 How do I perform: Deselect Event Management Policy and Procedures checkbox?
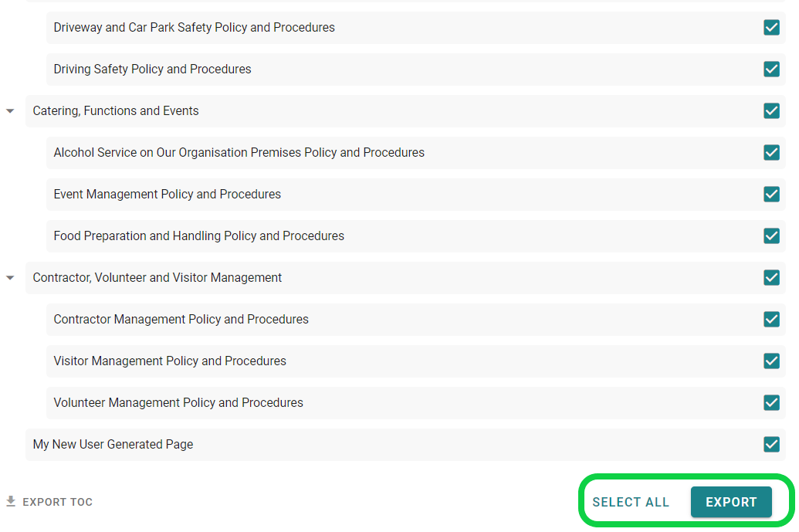tap(771, 195)
